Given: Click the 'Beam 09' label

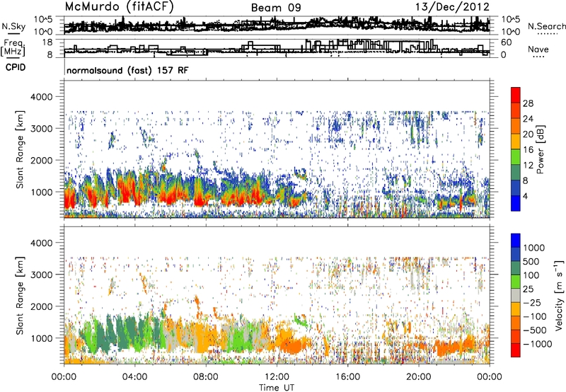Looking at the screenshot, I should (276, 8).
